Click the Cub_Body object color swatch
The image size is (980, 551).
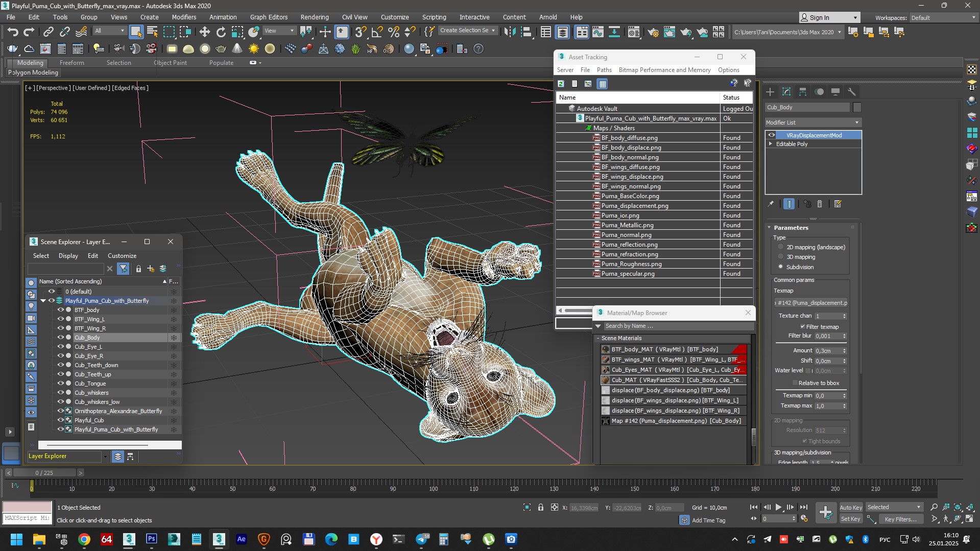coord(857,107)
